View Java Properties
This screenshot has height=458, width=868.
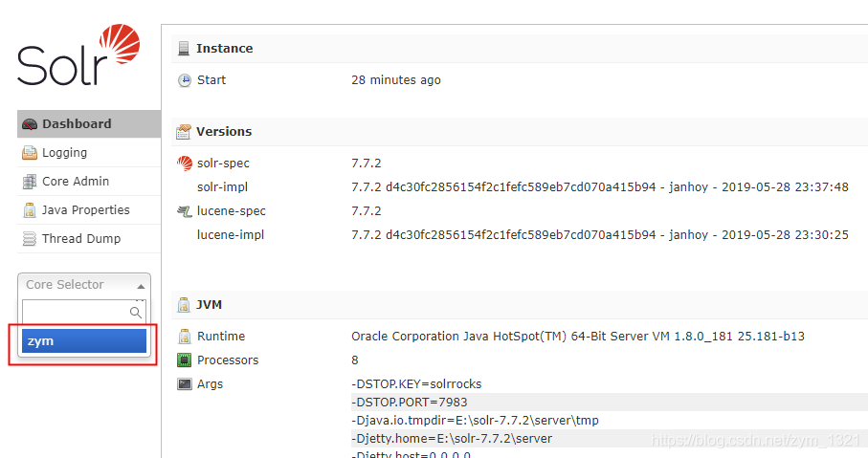(x=89, y=210)
